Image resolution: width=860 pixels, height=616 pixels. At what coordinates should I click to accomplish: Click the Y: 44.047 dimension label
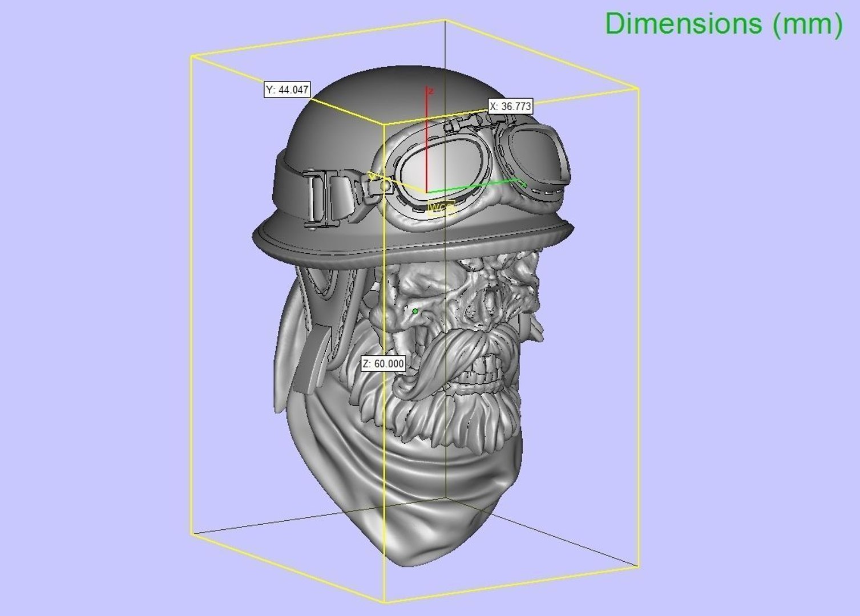pos(288,90)
